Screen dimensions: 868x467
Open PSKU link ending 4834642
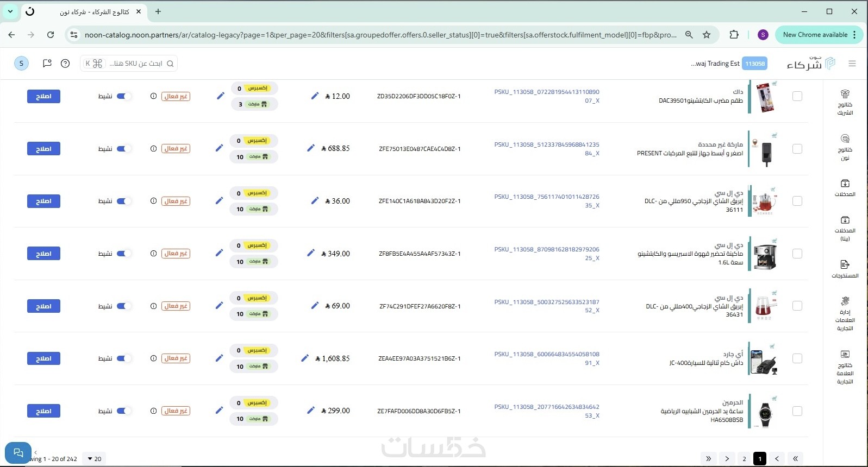[x=547, y=411]
